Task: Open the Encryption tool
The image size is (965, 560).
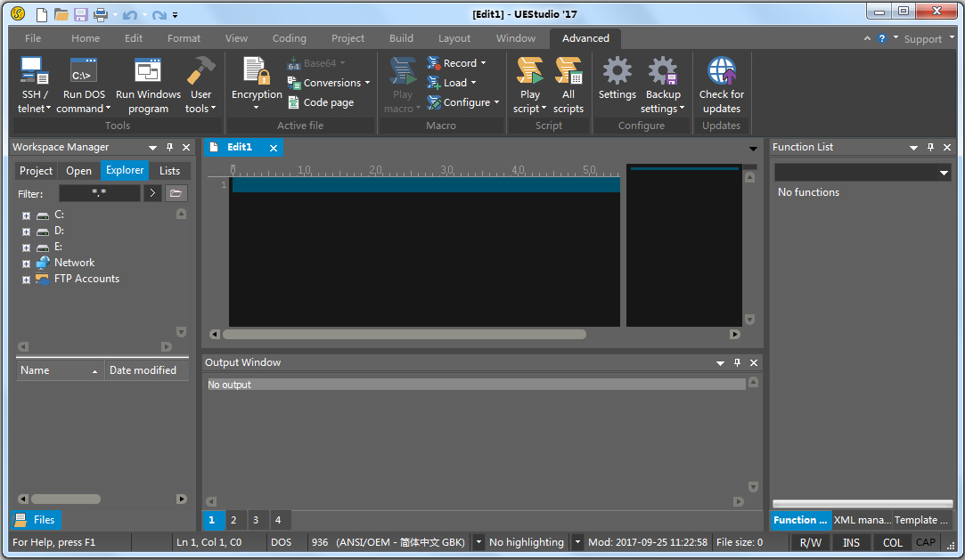Action: (x=256, y=85)
